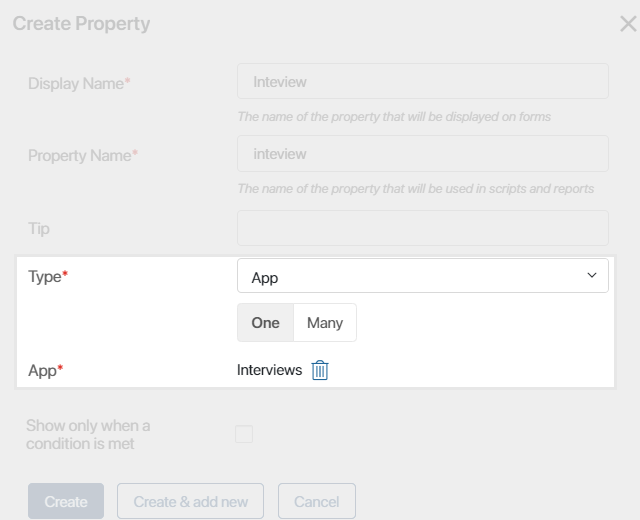Click into the Tip text field
The height and width of the screenshot is (520, 640).
point(422,228)
